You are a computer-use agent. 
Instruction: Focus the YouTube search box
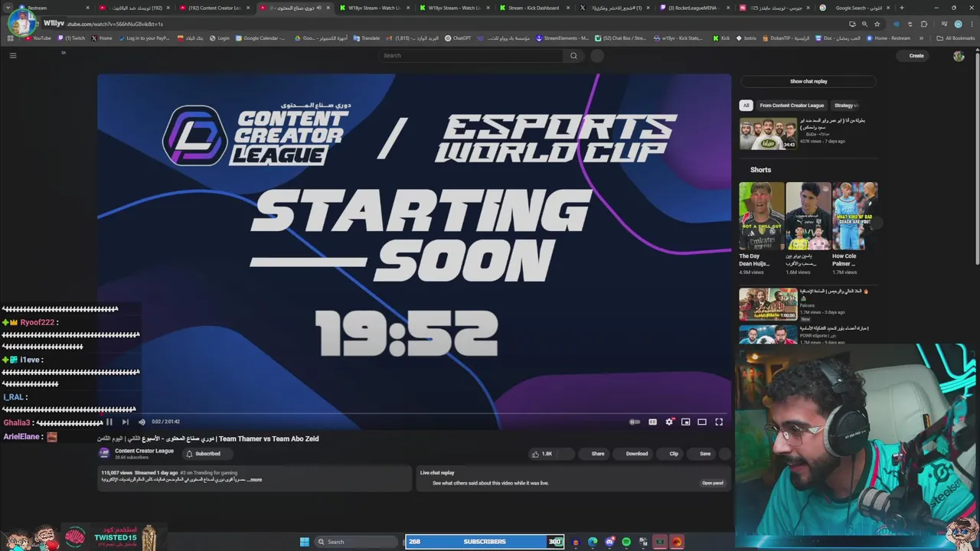[472, 56]
